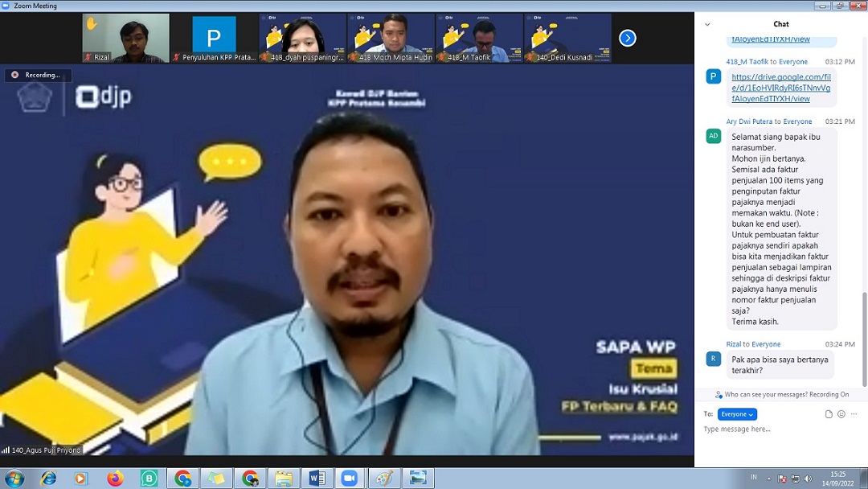
Task: Click the Recording indicator in the video
Action: [x=37, y=75]
